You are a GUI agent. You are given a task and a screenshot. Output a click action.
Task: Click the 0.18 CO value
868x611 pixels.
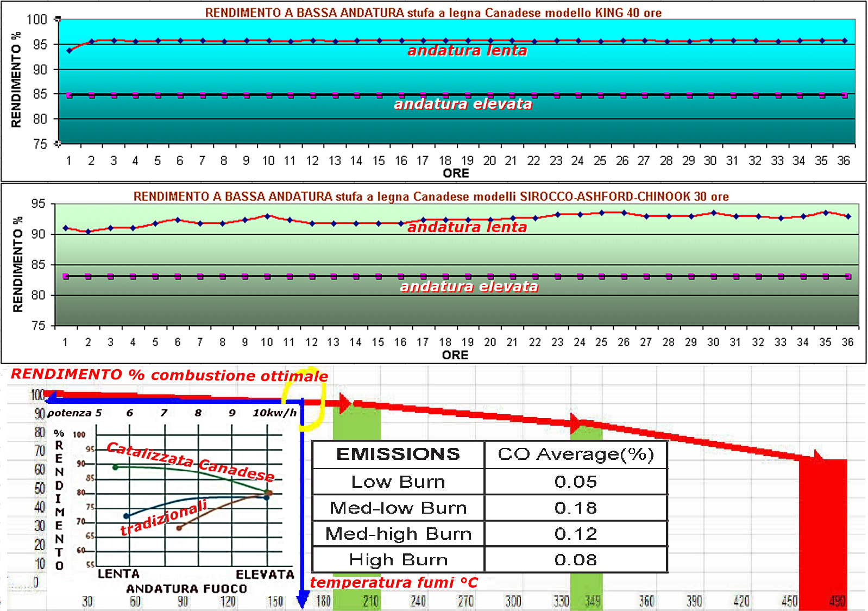click(576, 508)
